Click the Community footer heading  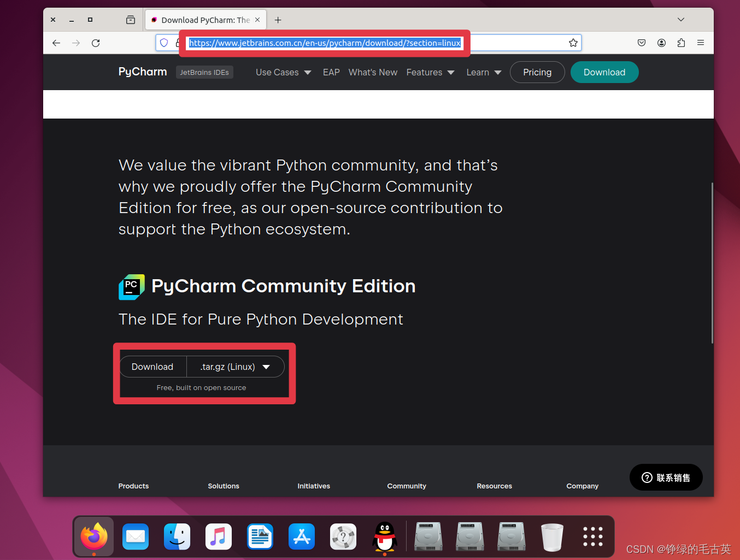point(407,486)
